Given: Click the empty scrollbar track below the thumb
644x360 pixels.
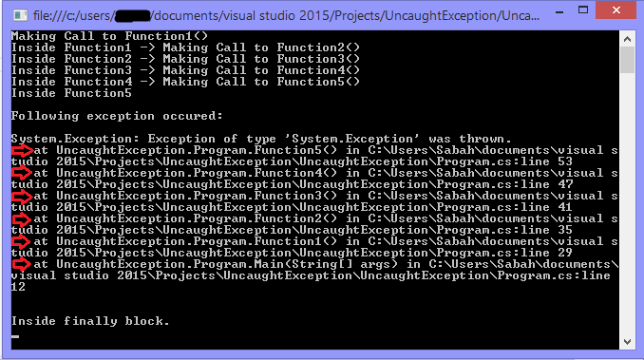Looking at the screenshot, I should pos(627,203).
